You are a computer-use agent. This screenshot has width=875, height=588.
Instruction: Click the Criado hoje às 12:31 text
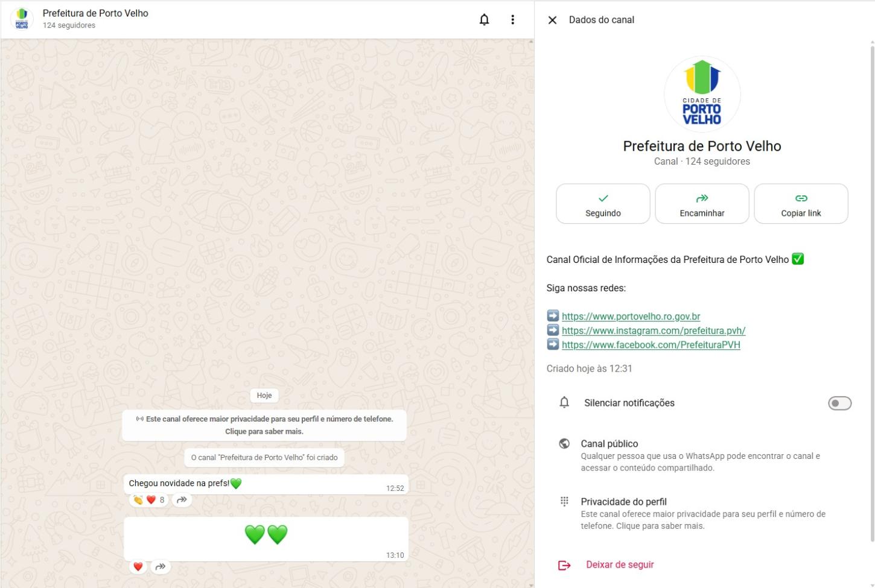click(x=590, y=368)
